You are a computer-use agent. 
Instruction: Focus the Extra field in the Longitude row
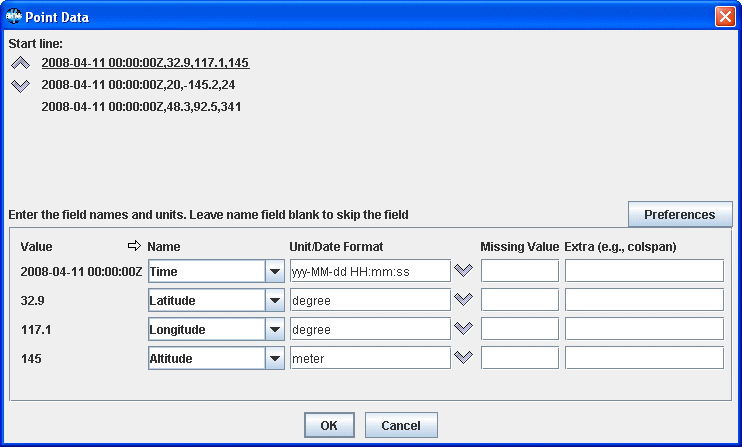click(644, 329)
